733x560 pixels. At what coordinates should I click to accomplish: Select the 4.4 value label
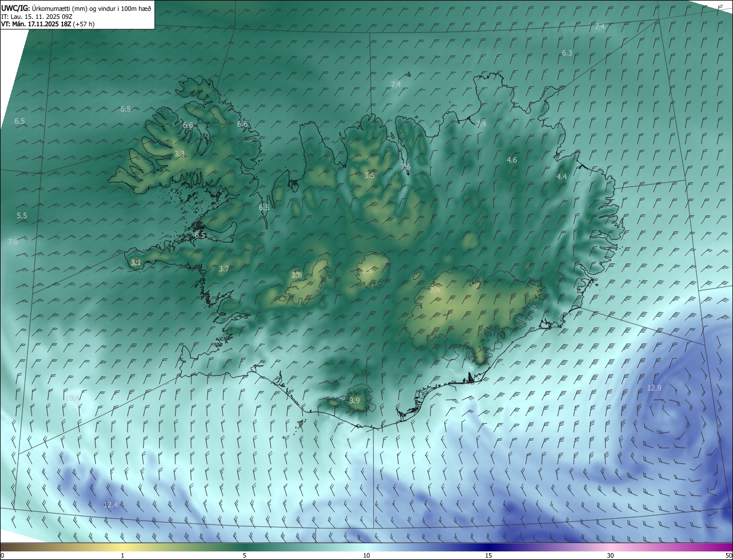point(562,177)
